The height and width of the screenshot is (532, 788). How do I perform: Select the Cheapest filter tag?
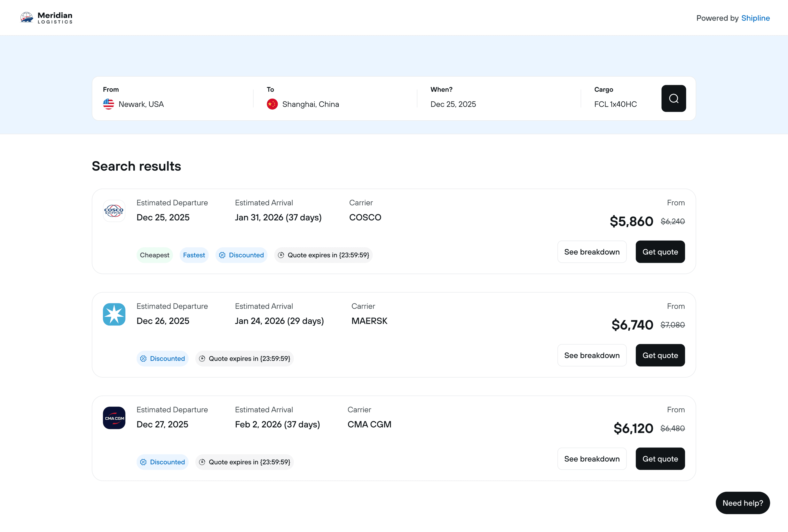tap(154, 255)
